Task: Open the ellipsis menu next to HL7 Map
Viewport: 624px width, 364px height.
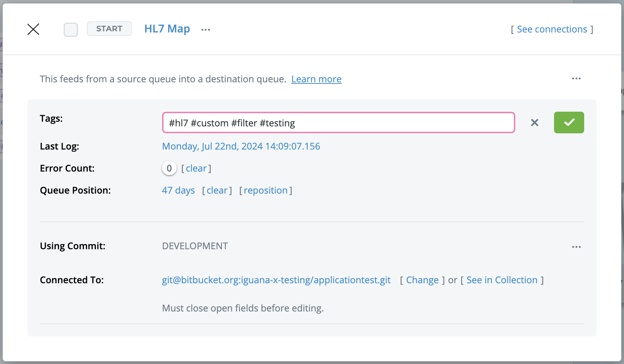Action: pyautogui.click(x=206, y=30)
